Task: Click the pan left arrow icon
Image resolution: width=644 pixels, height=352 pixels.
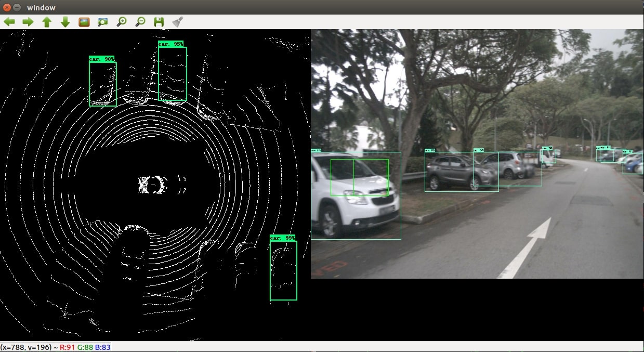Action: tap(9, 22)
